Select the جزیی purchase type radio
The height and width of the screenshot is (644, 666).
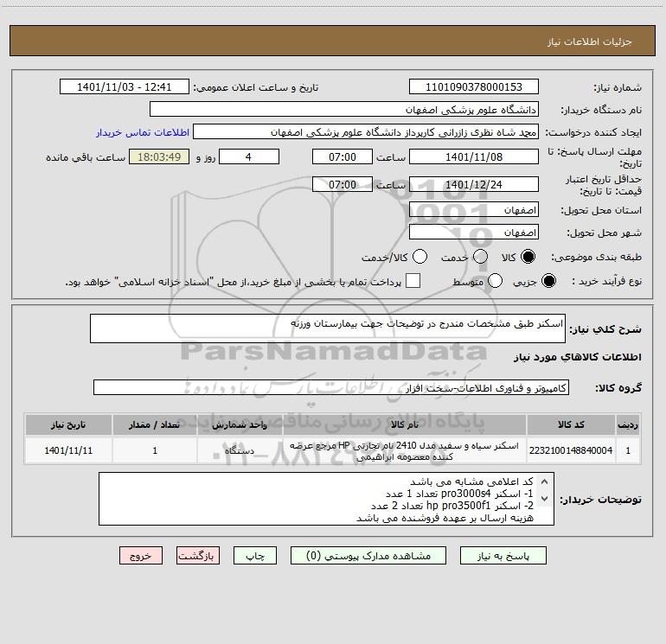548,281
